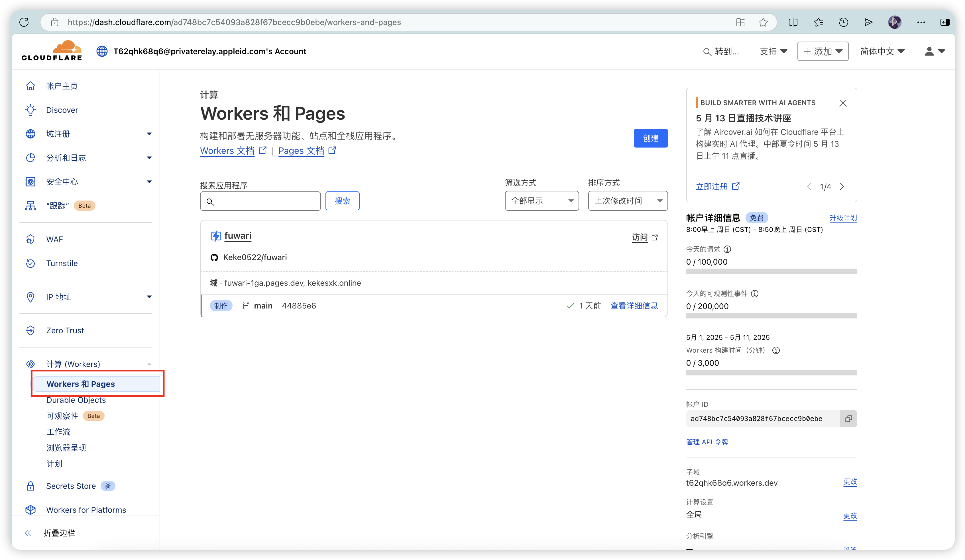Select 工作流 in sidebar
The image size is (965, 560).
click(58, 432)
